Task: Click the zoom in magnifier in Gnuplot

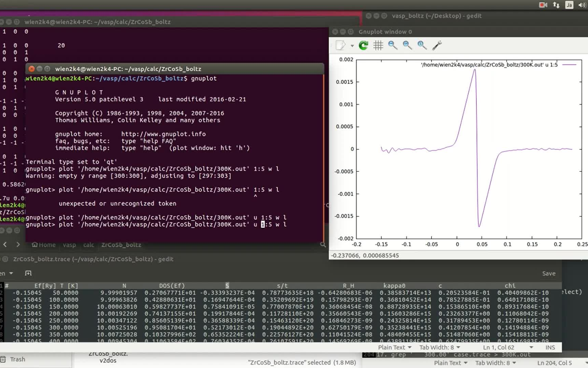Action: [407, 45]
